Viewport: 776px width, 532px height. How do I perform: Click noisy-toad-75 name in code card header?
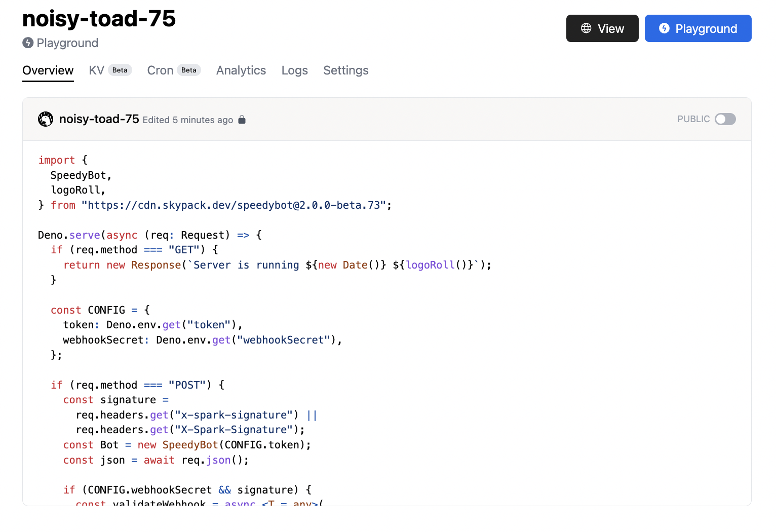pos(99,119)
